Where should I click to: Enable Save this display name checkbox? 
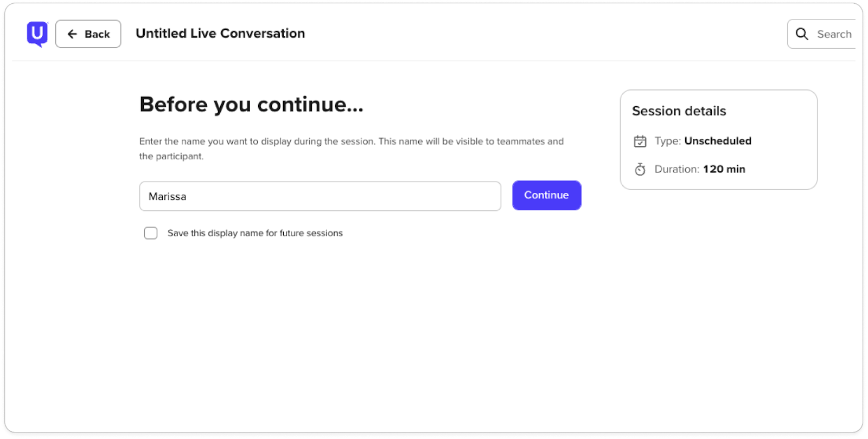coord(151,233)
